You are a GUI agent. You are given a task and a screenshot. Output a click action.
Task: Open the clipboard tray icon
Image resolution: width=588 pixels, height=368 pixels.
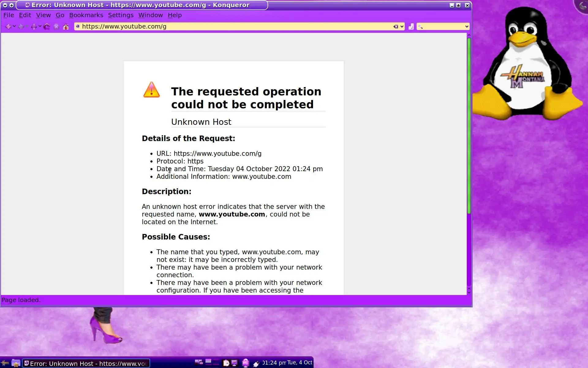[226, 363]
